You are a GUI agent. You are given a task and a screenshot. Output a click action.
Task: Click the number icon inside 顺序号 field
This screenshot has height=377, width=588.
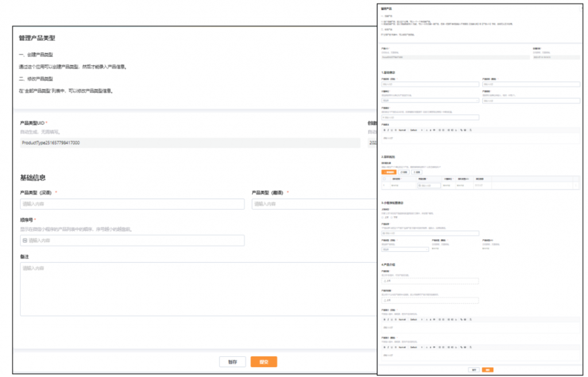(x=25, y=240)
